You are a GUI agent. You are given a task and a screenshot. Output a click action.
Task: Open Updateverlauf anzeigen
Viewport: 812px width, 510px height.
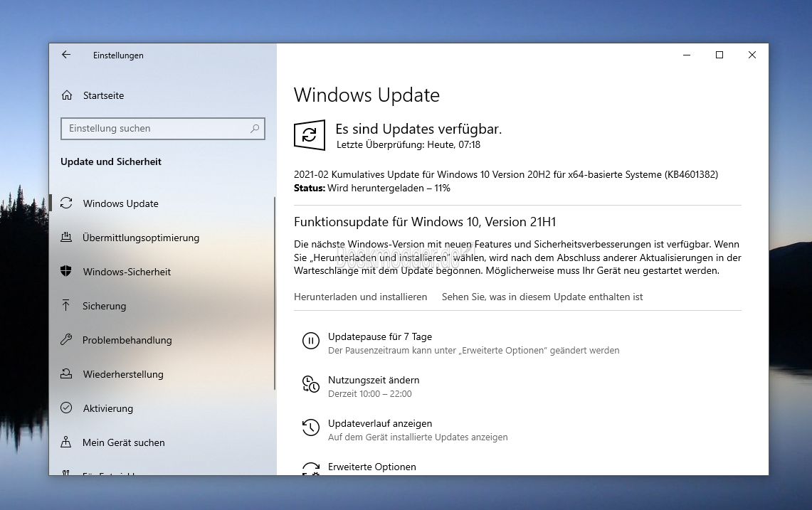[380, 423]
